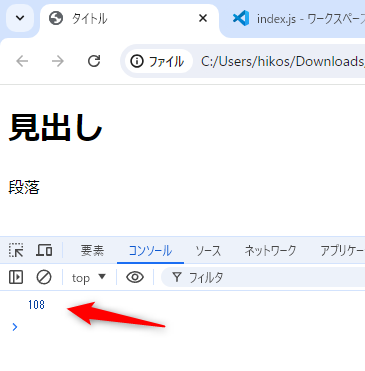Close the タイトル tab

[203, 18]
